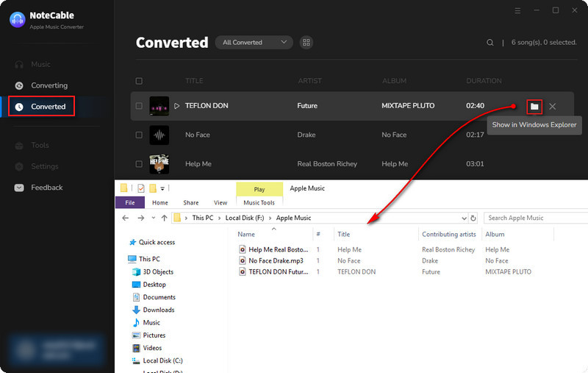Screen dimensions: 588x373
Task: Open the Music Tools ribbon tab
Action: 259,202
